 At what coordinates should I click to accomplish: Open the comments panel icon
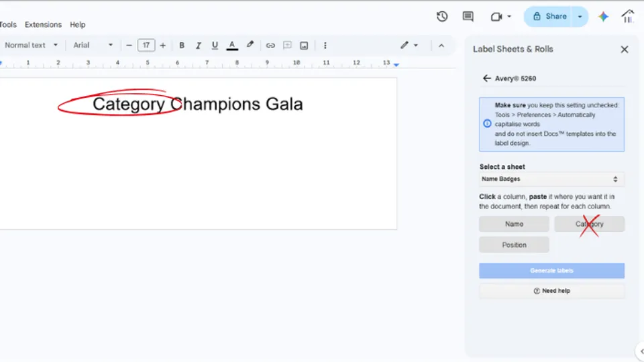coord(468,16)
